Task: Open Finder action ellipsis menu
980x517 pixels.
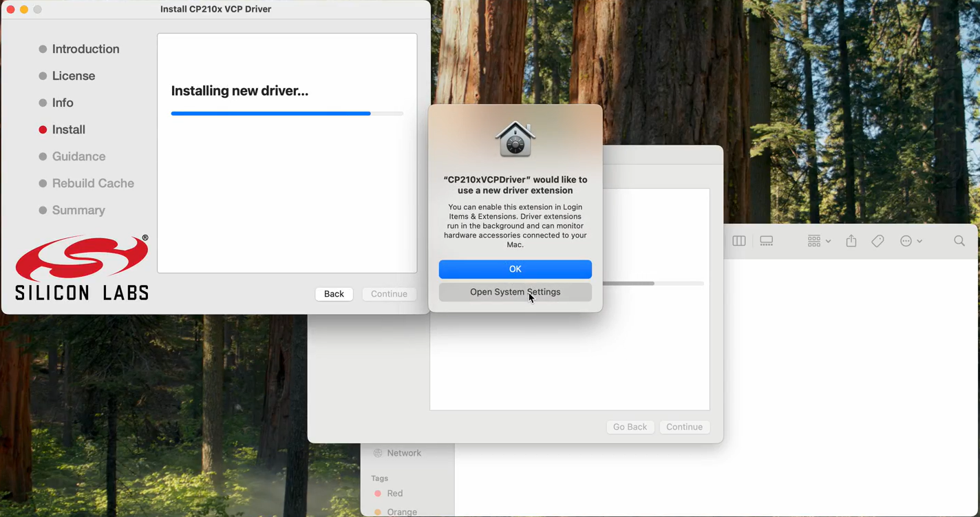Action: click(911, 242)
